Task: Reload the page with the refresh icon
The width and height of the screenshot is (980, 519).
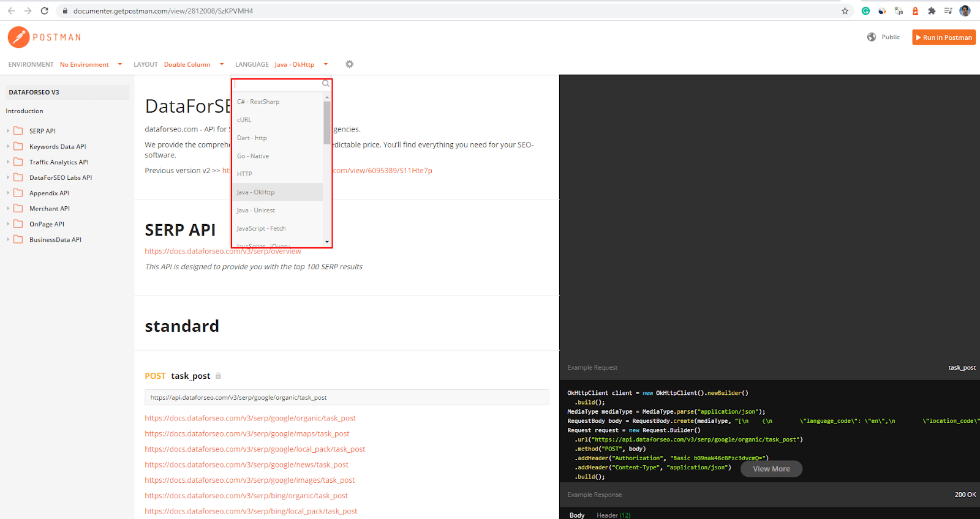Action: point(44,11)
